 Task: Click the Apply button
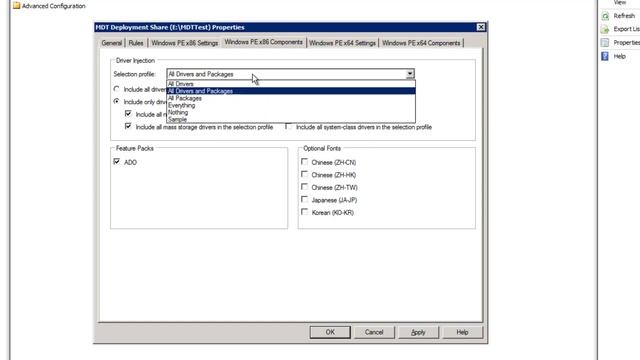[x=418, y=332]
